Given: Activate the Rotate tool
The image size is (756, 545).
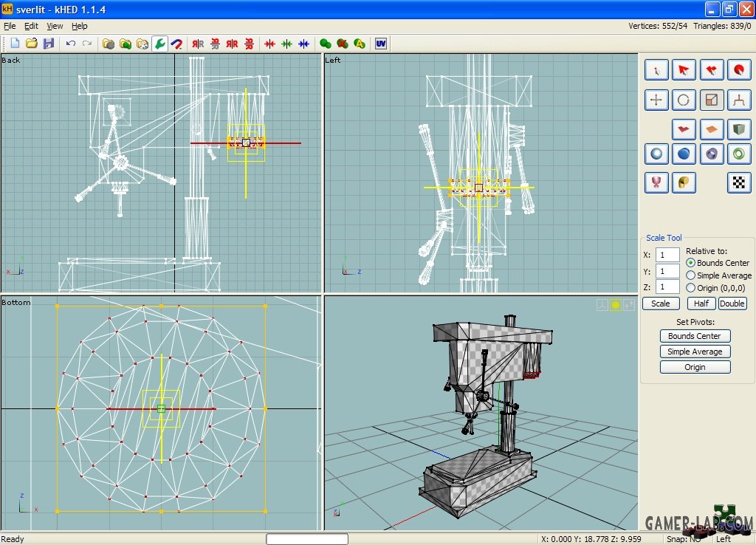Looking at the screenshot, I should [684, 100].
